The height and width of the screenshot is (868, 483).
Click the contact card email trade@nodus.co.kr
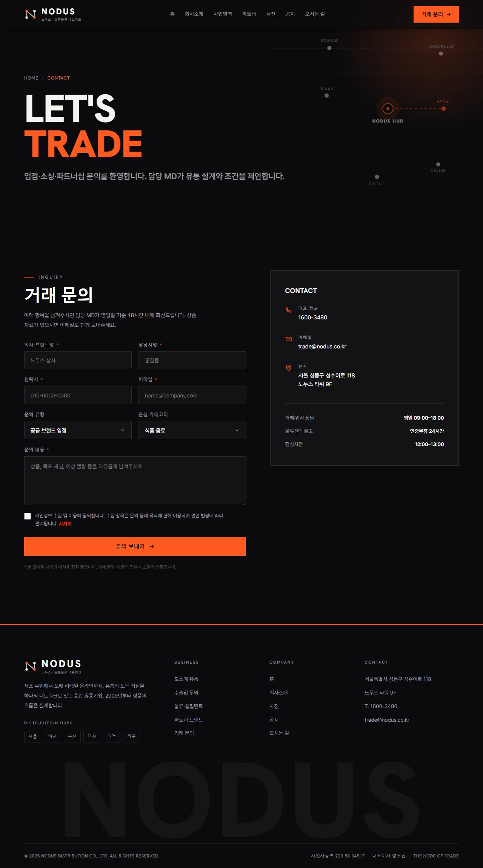(x=322, y=347)
